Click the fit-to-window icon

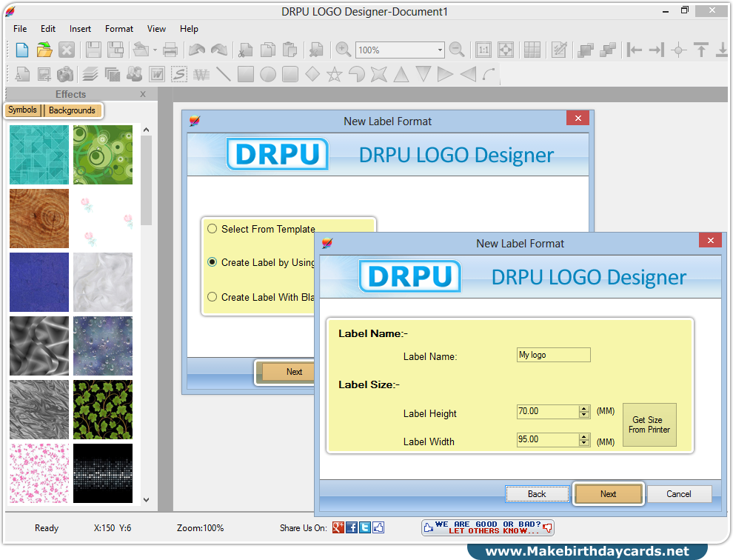(506, 50)
